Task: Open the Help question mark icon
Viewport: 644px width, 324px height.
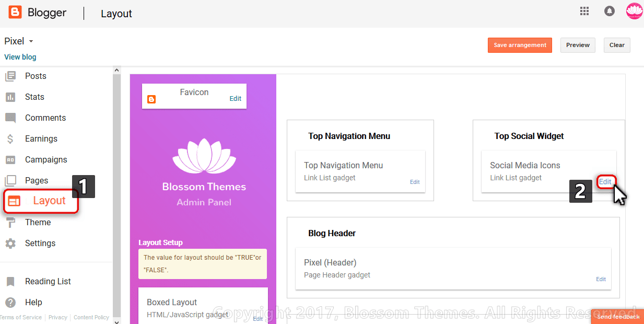Action: pos(10,303)
